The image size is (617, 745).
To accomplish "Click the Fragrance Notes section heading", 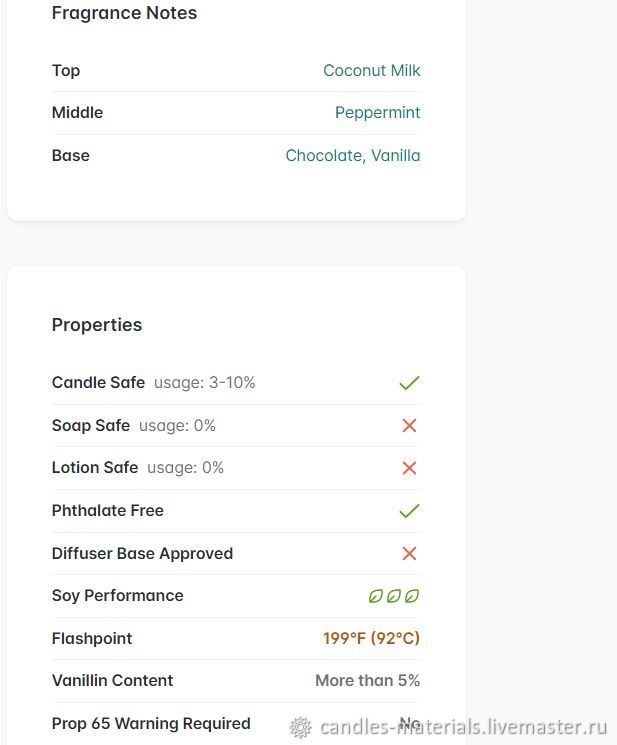I will [x=124, y=13].
